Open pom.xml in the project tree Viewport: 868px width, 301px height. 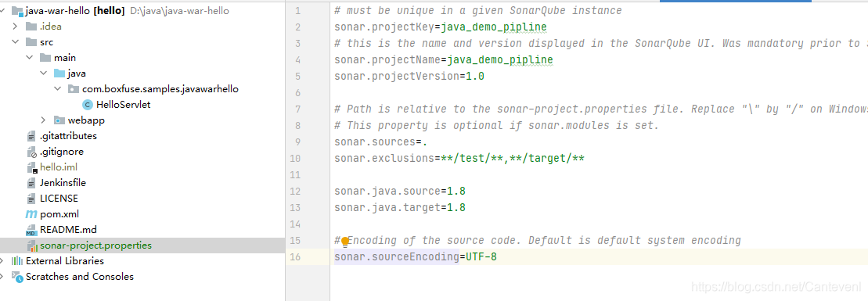59,213
